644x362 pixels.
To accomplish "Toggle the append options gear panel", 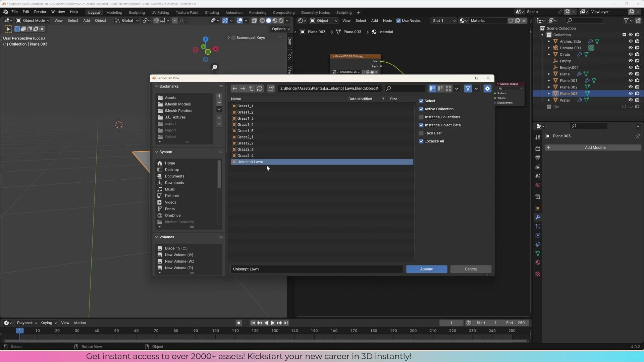I will (x=487, y=88).
